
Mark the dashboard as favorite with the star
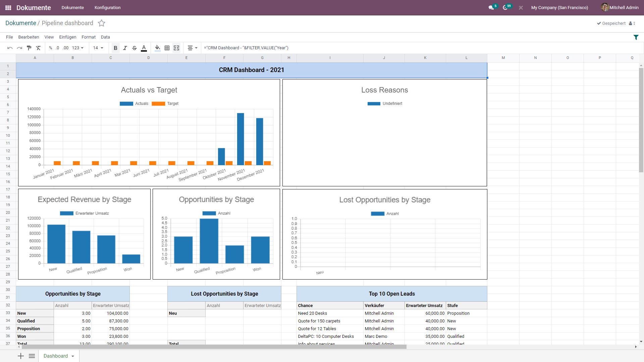point(101,23)
